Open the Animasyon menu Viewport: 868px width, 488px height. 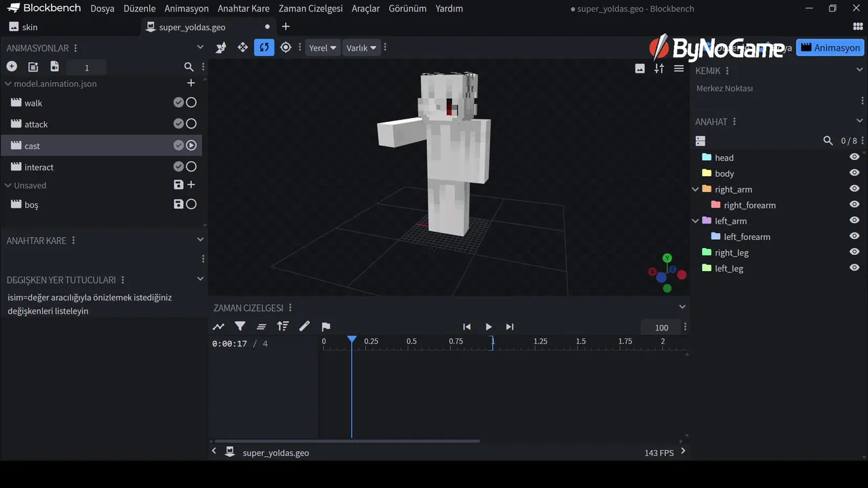pos(186,9)
